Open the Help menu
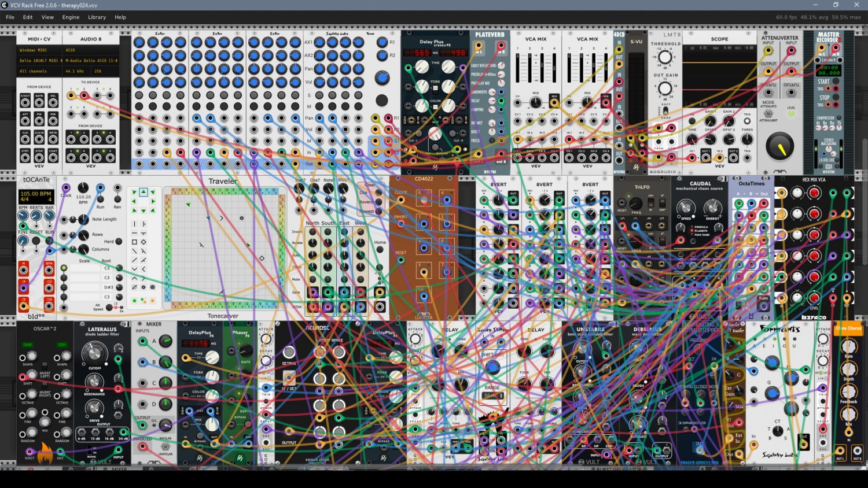Screen dimensions: 868x488 (120, 17)
